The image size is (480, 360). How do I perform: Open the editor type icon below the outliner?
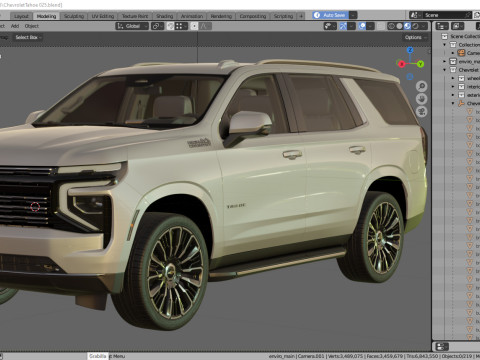442,347
